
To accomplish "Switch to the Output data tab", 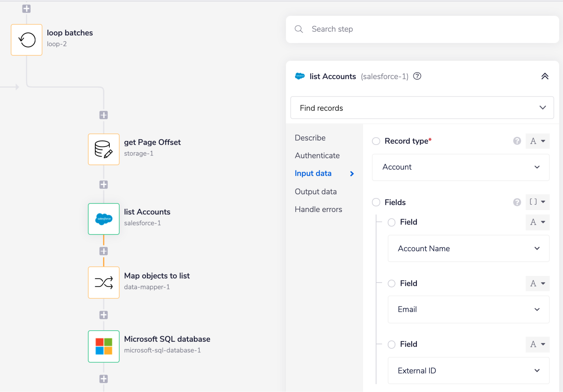I will pos(316,191).
